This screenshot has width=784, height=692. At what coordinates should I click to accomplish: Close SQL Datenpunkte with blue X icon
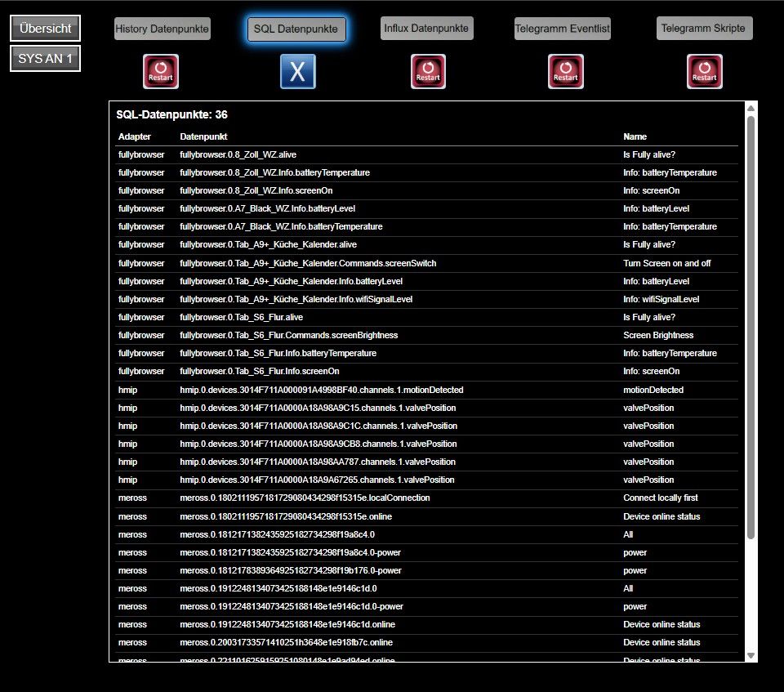(x=297, y=72)
